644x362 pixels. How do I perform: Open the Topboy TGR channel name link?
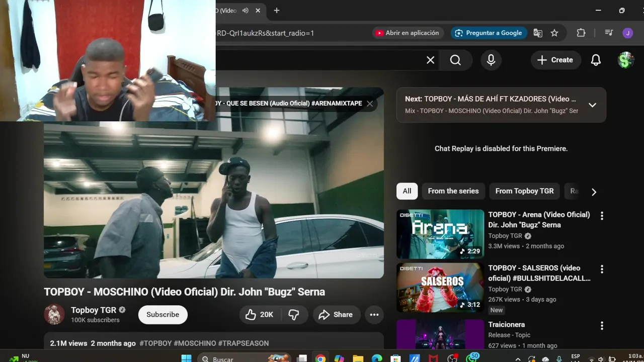pos(94,310)
